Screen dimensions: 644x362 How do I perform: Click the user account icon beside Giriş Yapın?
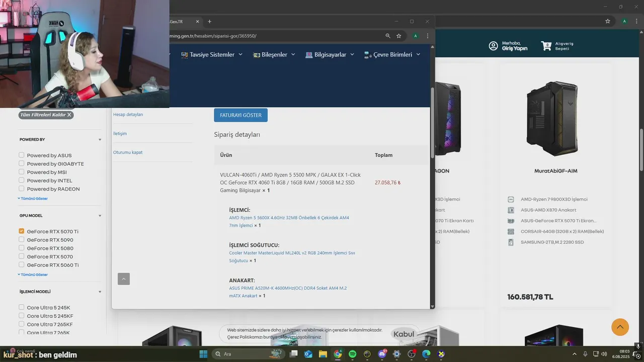pyautogui.click(x=494, y=46)
